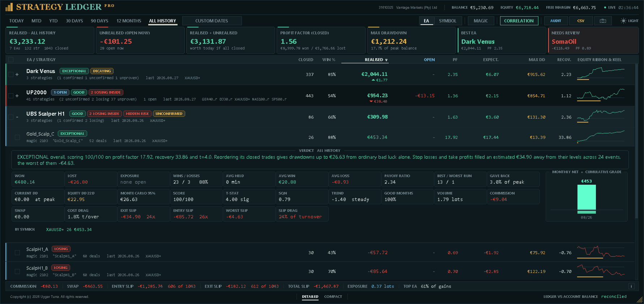644x304 pixels.
Task: Open the Best EA Dark Venus card
Action: 502,40
